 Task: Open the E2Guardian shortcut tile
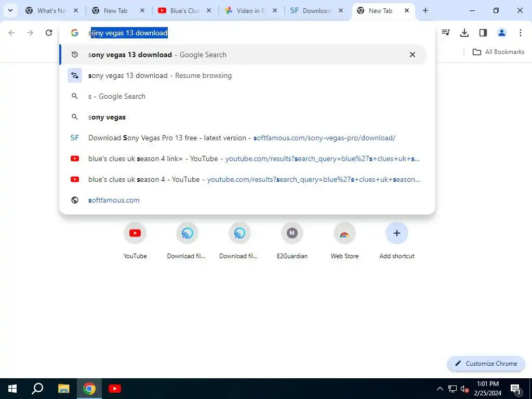pyautogui.click(x=292, y=241)
